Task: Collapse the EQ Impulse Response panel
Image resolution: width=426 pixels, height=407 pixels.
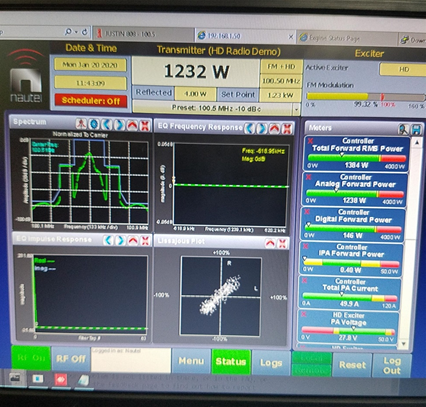Action: (x=133, y=240)
